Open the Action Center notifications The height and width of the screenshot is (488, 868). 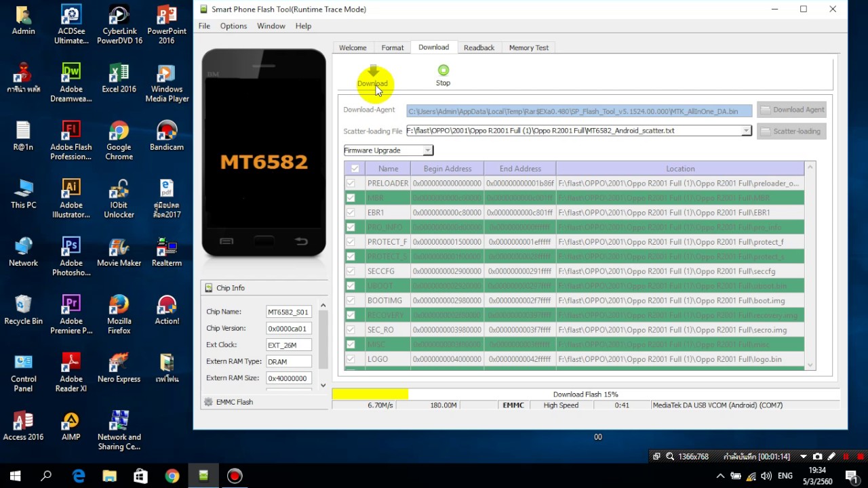coord(851,476)
